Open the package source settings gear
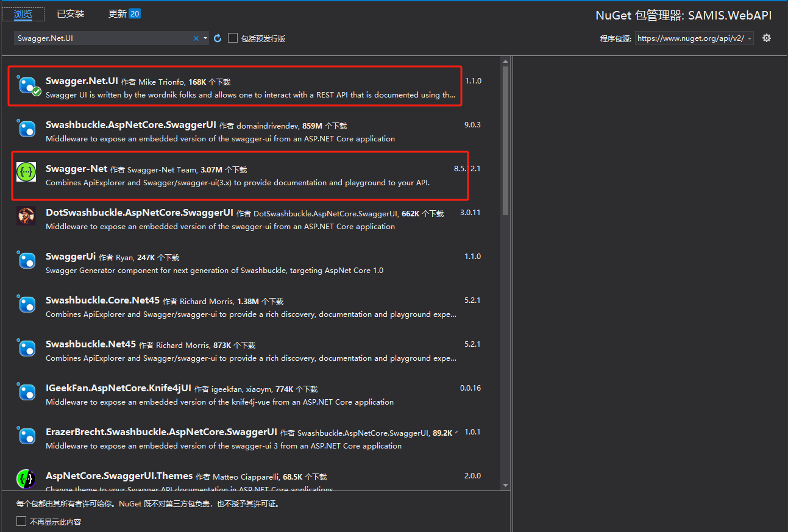This screenshot has width=788, height=532. coord(767,38)
